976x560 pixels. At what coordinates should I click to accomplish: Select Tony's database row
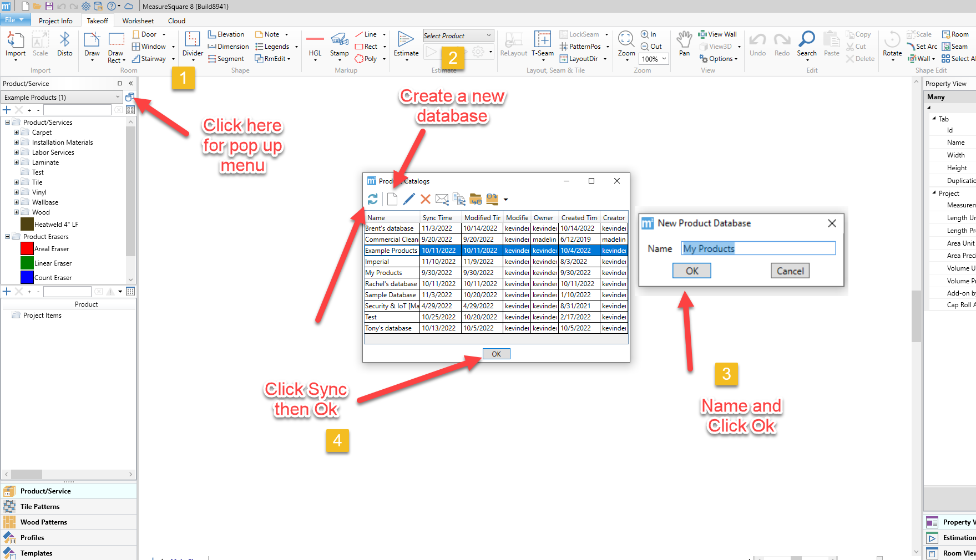pyautogui.click(x=496, y=328)
